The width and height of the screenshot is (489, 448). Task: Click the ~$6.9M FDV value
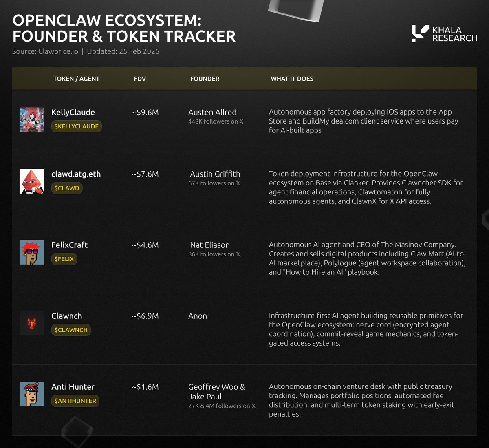145,316
